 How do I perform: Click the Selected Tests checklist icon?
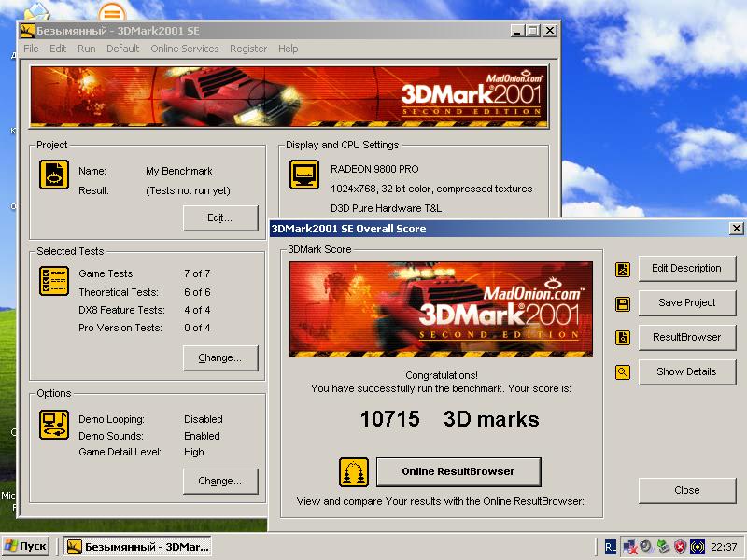click(54, 281)
